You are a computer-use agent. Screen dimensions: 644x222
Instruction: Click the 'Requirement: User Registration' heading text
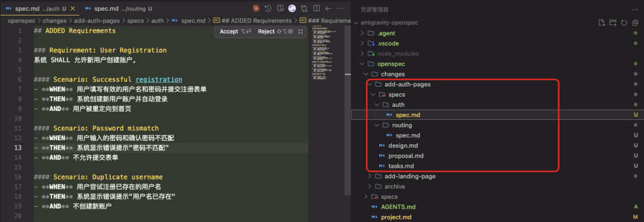[108, 50]
